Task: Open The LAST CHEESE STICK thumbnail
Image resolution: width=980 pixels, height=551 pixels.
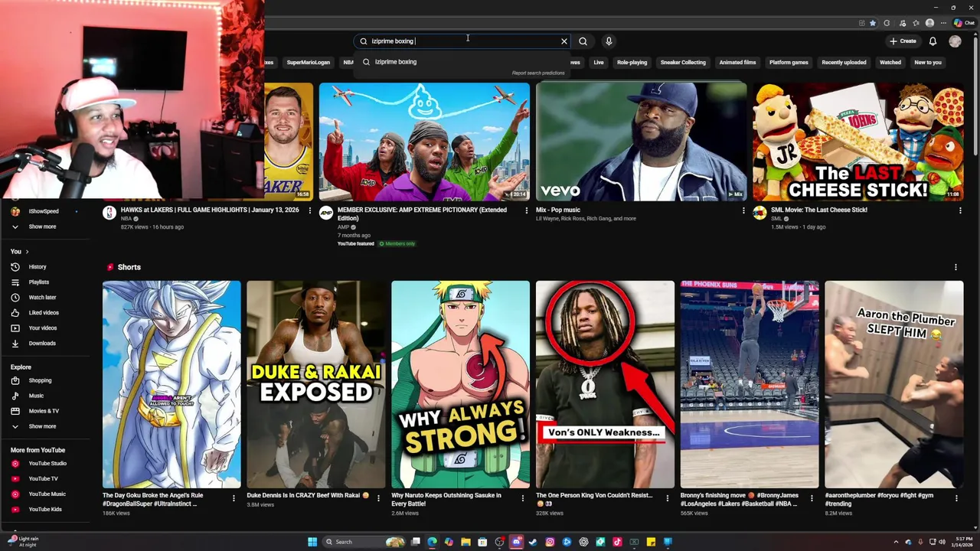Action: (x=858, y=142)
